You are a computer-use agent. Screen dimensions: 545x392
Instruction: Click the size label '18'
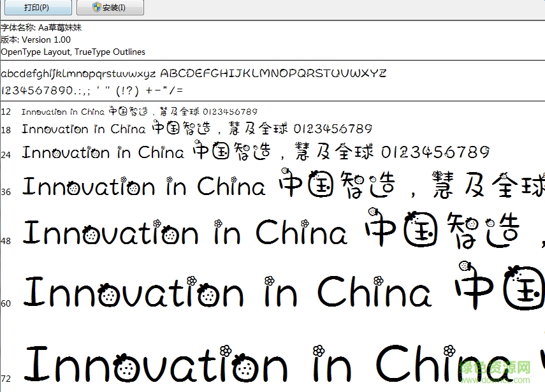pyautogui.click(x=6, y=130)
